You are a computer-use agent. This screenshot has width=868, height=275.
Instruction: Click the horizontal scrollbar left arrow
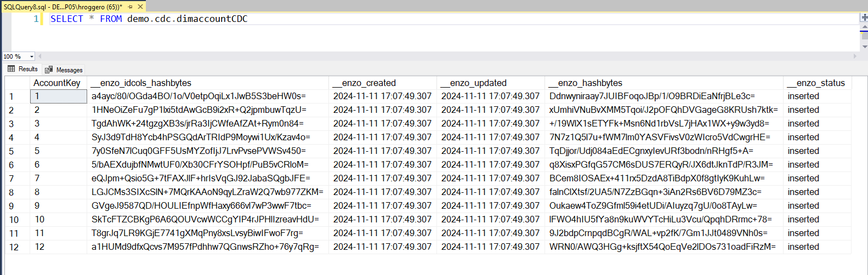tap(40, 56)
